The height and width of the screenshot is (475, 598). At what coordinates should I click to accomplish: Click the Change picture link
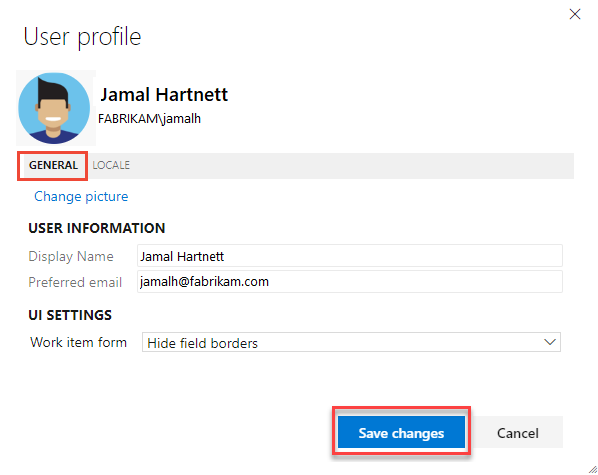[x=81, y=196]
